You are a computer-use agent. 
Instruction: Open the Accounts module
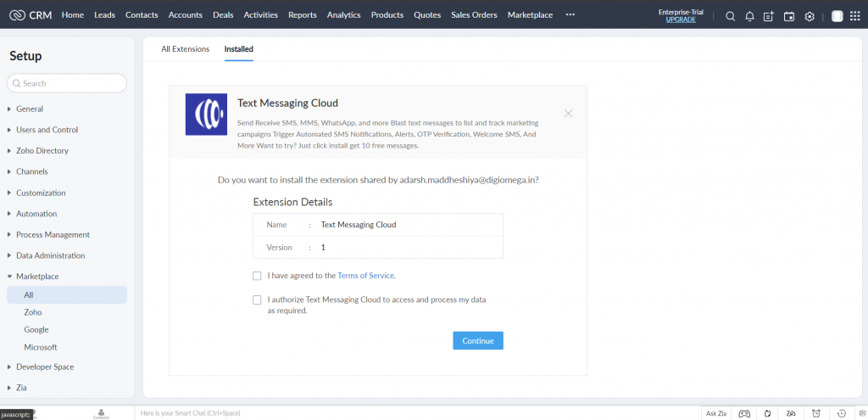tap(186, 15)
